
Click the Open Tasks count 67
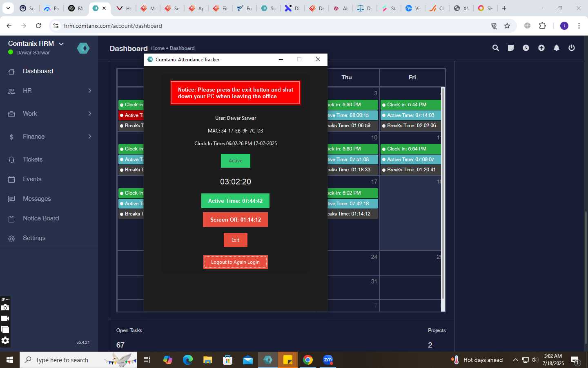pos(120,345)
